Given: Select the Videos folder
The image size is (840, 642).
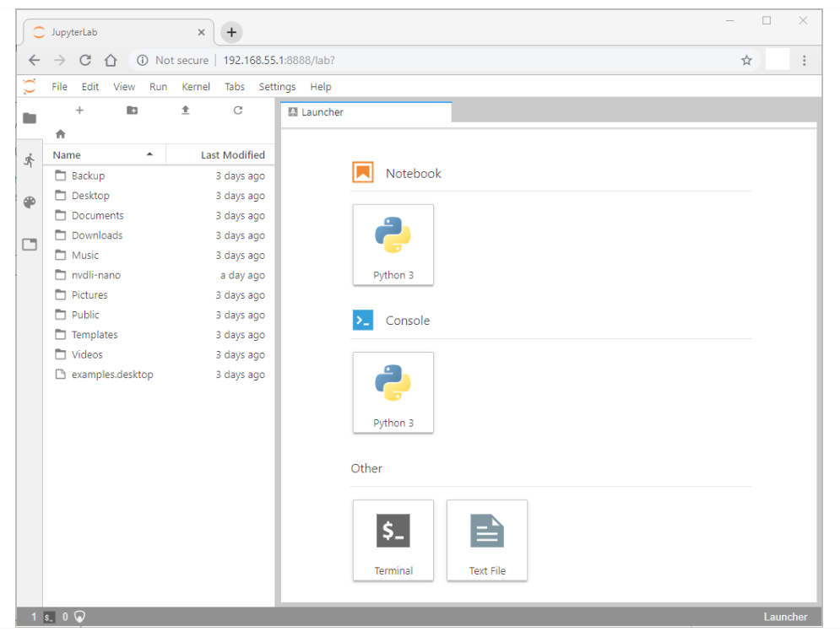Looking at the screenshot, I should [159, 354].
